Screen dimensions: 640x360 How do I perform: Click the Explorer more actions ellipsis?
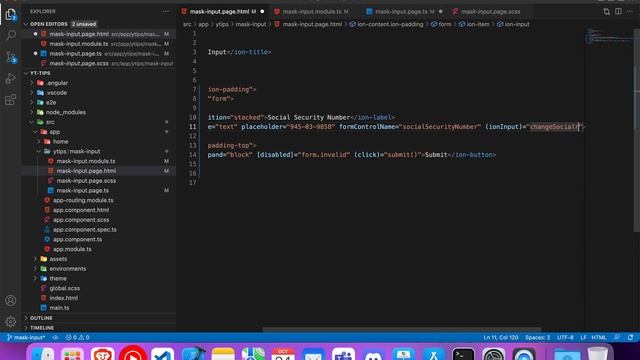tap(165, 11)
